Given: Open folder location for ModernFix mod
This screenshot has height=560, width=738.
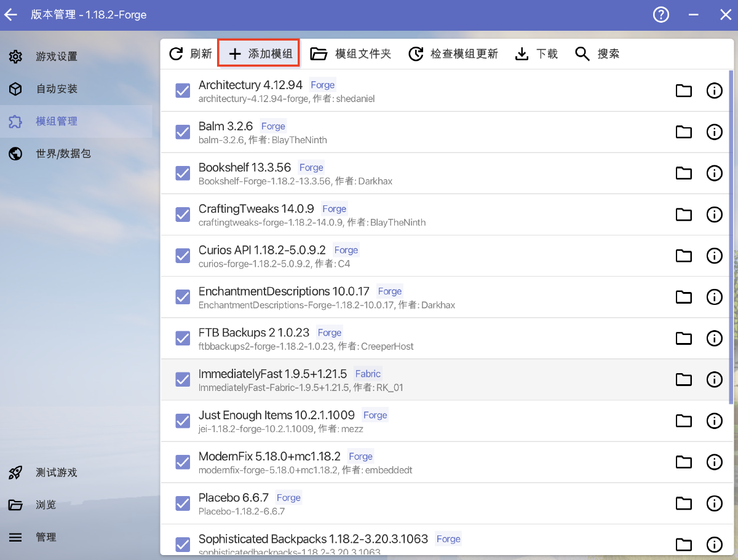Looking at the screenshot, I should [x=683, y=462].
